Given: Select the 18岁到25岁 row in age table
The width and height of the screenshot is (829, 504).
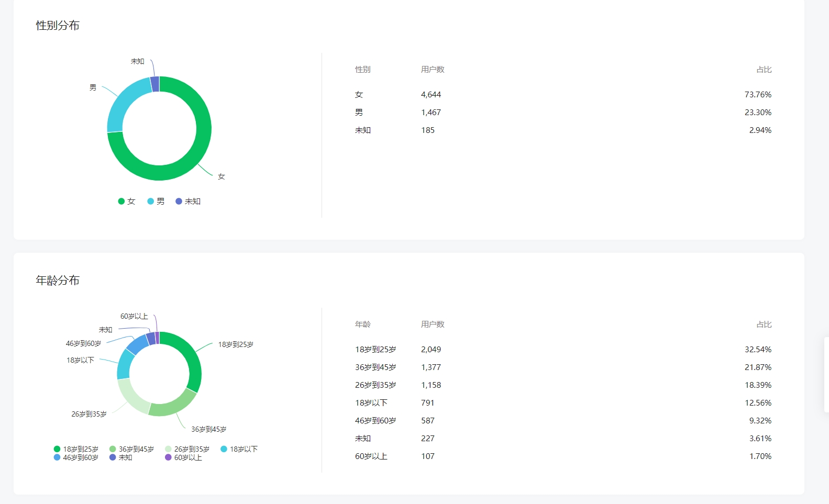Looking at the screenshot, I should [563, 350].
